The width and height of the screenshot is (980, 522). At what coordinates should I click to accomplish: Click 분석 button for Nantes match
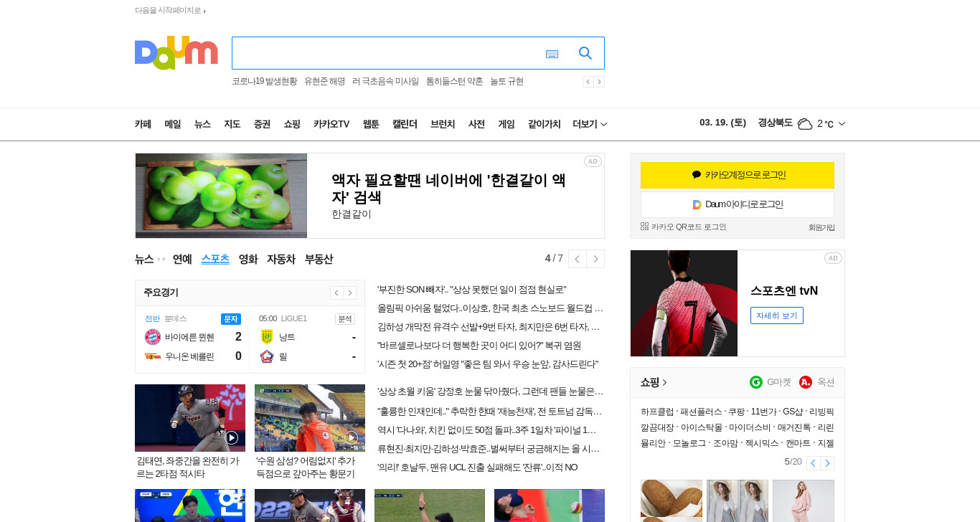pyautogui.click(x=345, y=319)
